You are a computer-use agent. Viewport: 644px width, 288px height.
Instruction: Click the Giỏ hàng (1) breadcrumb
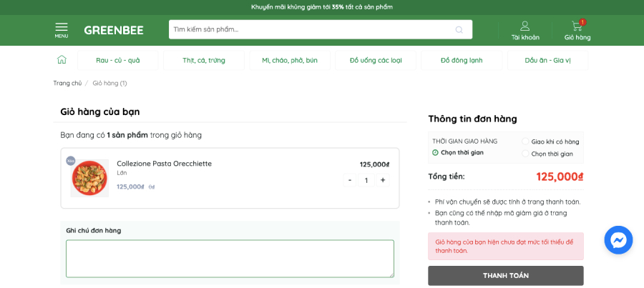(109, 84)
